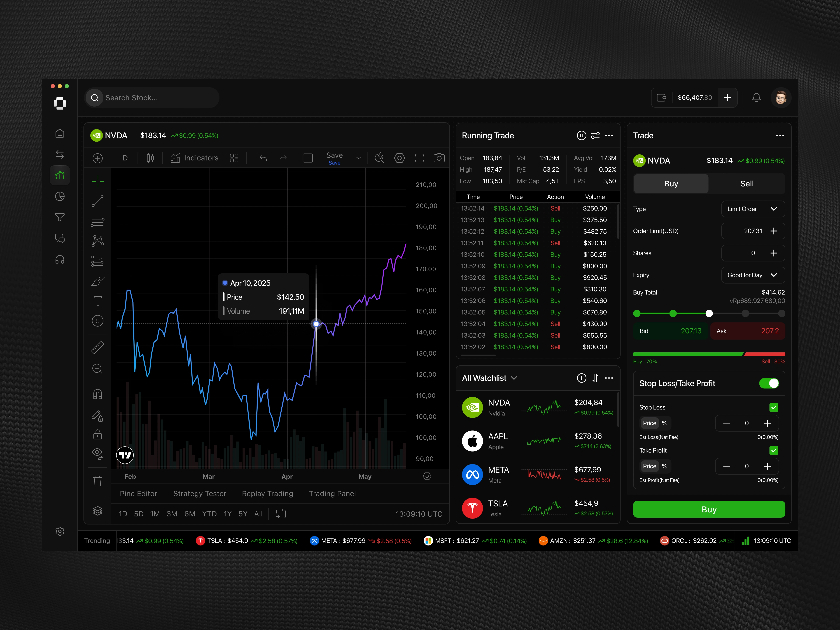Screen dimensions: 840x630
Task: Turn off Stop Loss/Take Profit switch
Action: pyautogui.click(x=769, y=383)
